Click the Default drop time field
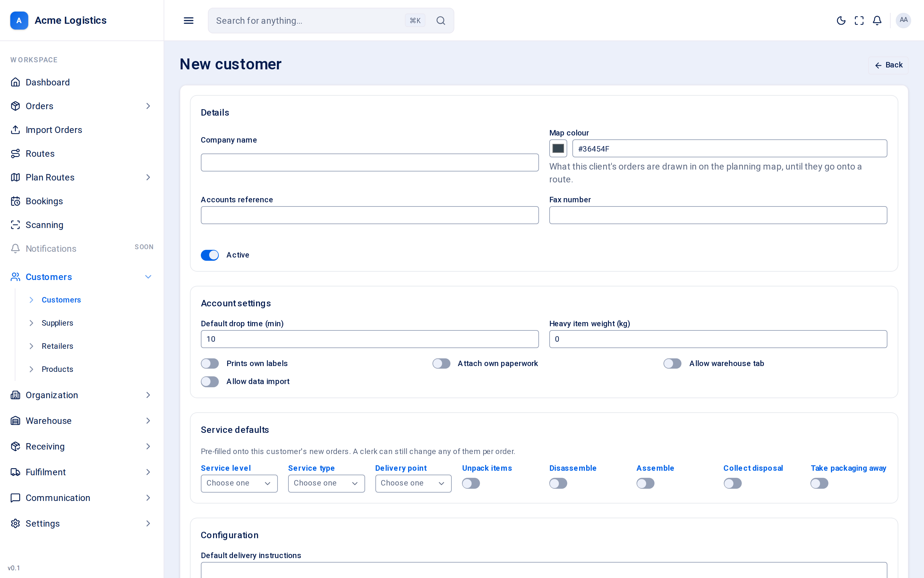The image size is (924, 578). pyautogui.click(x=370, y=339)
